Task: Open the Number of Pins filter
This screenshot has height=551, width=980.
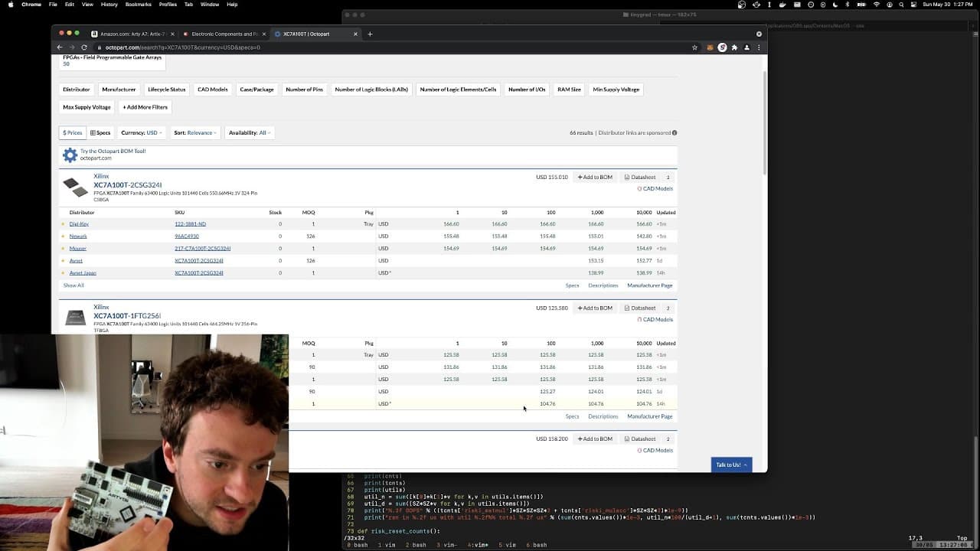Action: (x=304, y=90)
